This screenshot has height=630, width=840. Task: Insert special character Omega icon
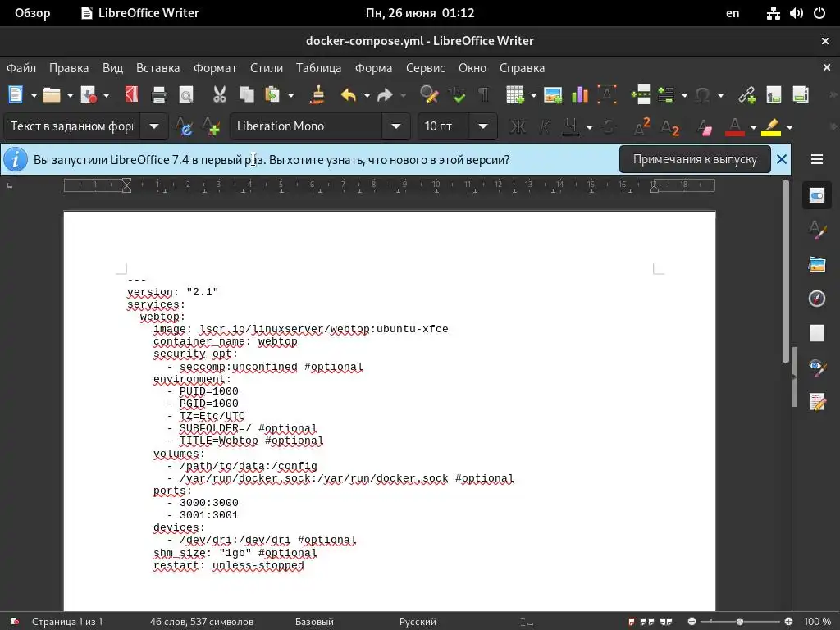click(x=702, y=95)
